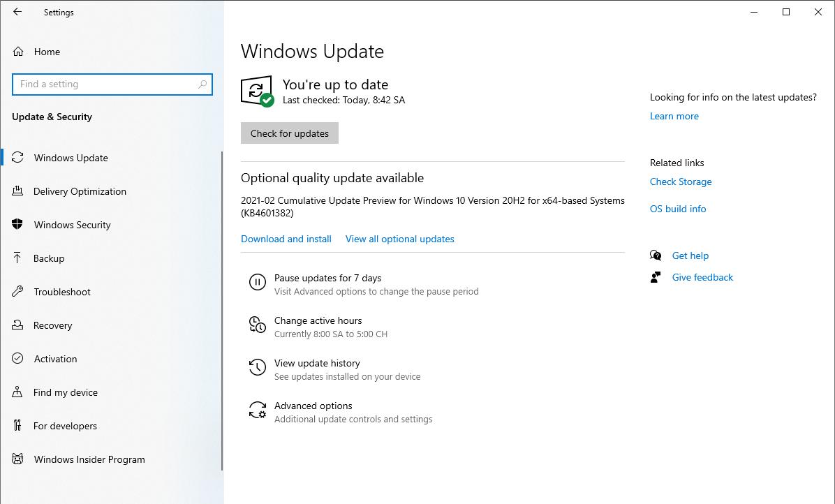This screenshot has width=835, height=504.
Task: Open View all optional updates
Action: point(399,239)
